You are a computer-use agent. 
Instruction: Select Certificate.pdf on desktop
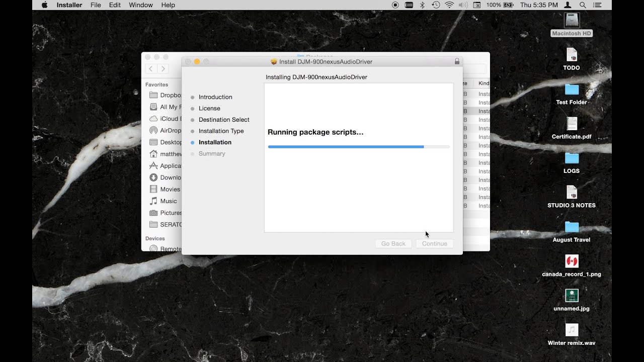[572, 128]
